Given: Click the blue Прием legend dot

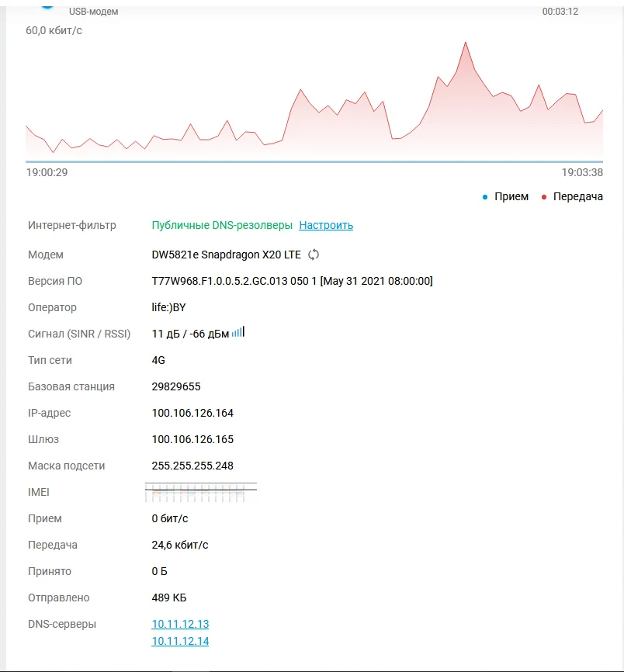Looking at the screenshot, I should point(485,197).
